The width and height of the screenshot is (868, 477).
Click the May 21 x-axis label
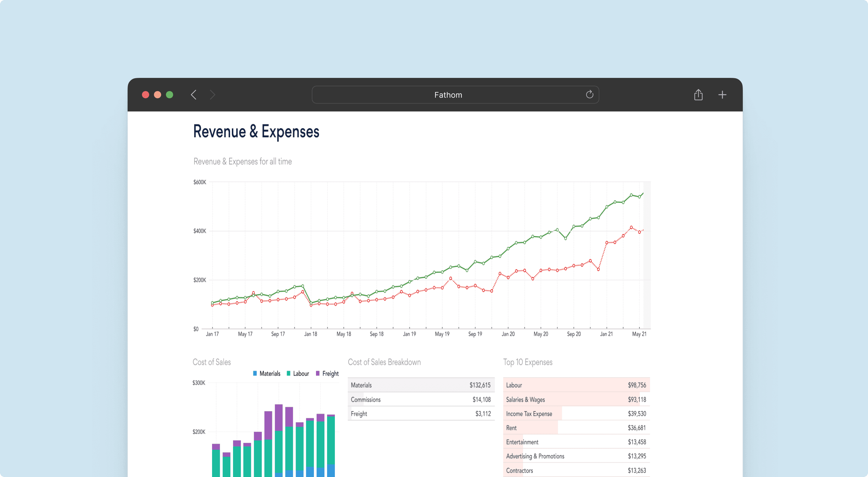639,334
